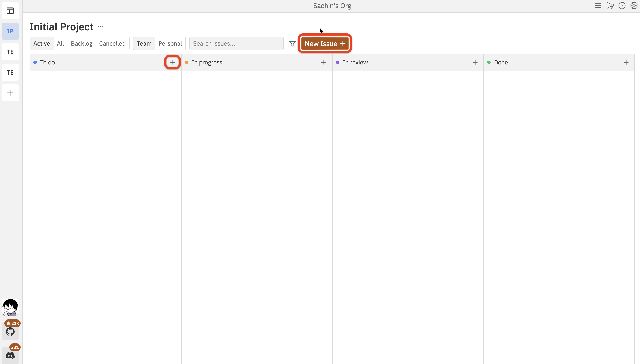Image resolution: width=640 pixels, height=364 pixels.
Task: Open the second TE team in sidebar
Action: [x=10, y=72]
